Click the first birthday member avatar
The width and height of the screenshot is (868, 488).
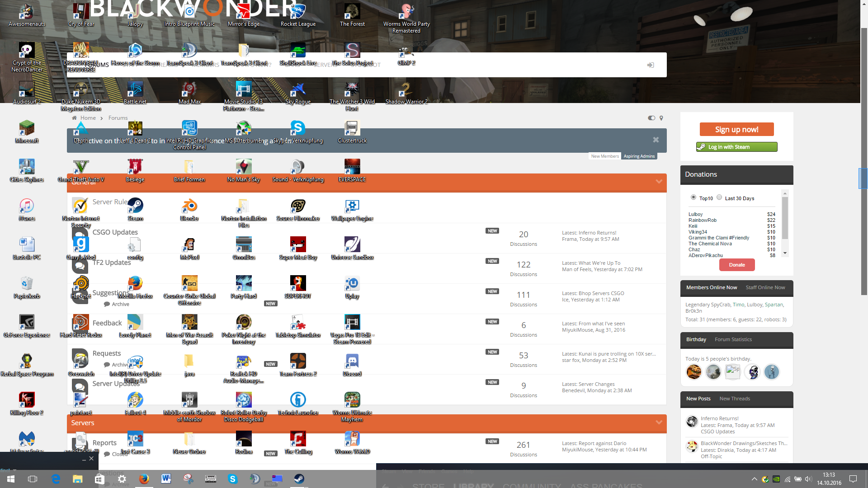tap(694, 372)
